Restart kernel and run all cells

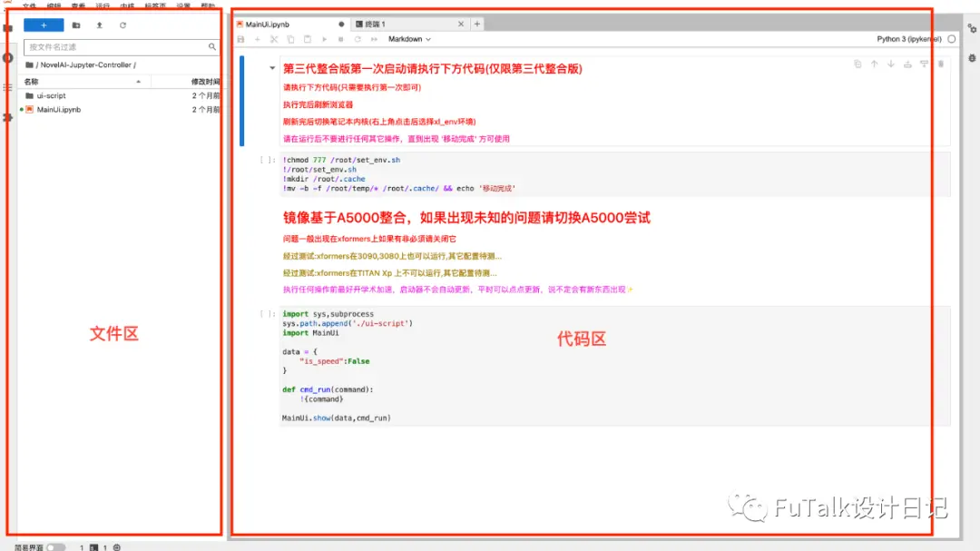[x=375, y=39]
